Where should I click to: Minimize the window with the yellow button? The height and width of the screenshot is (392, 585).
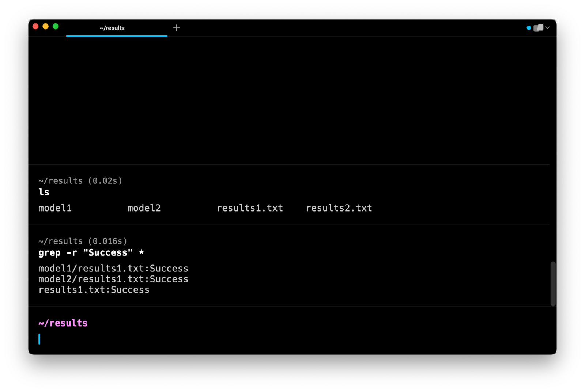[x=46, y=26]
